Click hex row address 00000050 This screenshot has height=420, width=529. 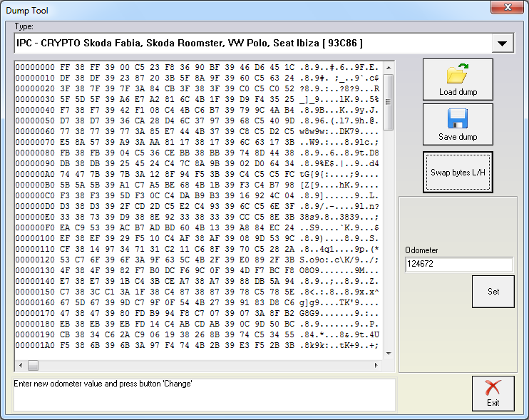pos(35,121)
